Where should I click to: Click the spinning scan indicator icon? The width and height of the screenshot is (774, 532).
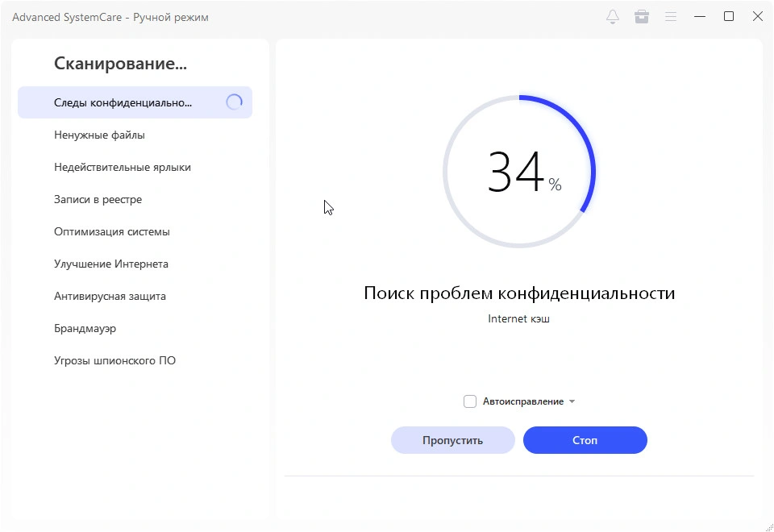click(x=234, y=102)
